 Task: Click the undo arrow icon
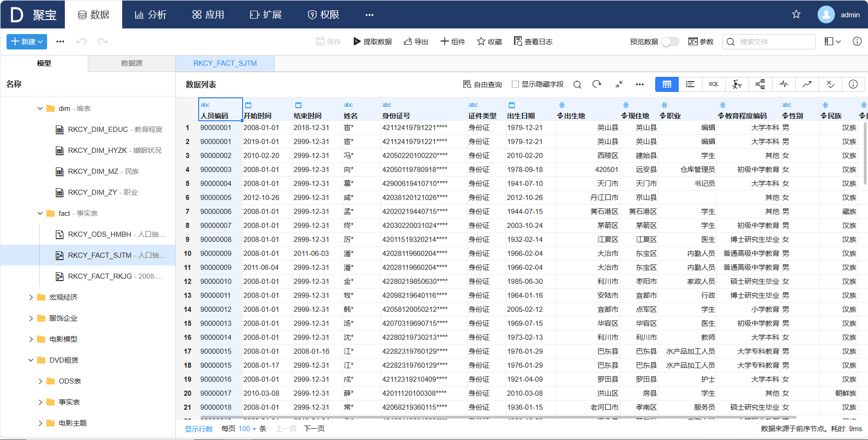[82, 41]
